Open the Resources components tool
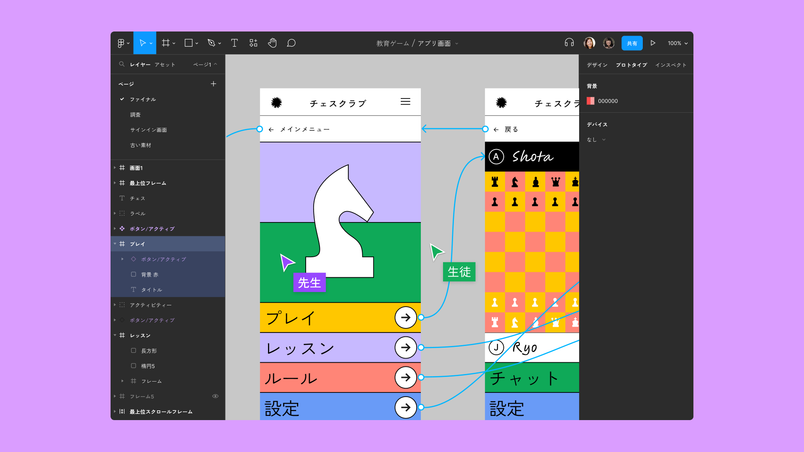 click(x=253, y=43)
